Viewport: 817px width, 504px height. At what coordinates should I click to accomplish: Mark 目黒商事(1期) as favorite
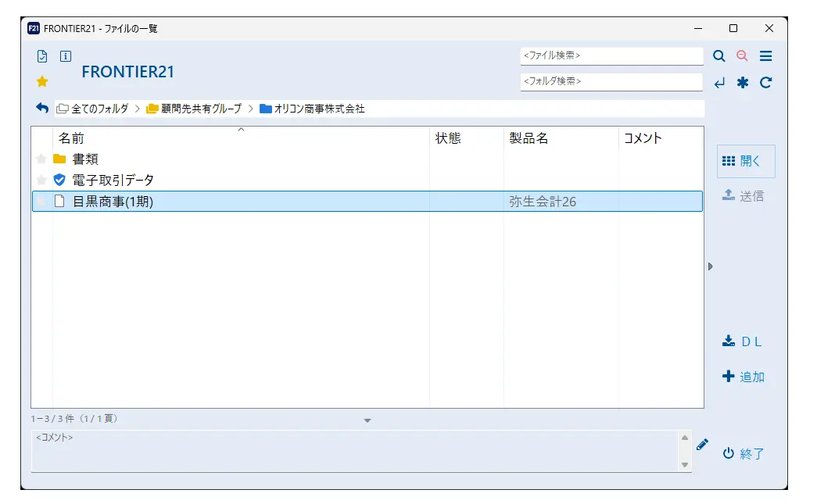42,201
